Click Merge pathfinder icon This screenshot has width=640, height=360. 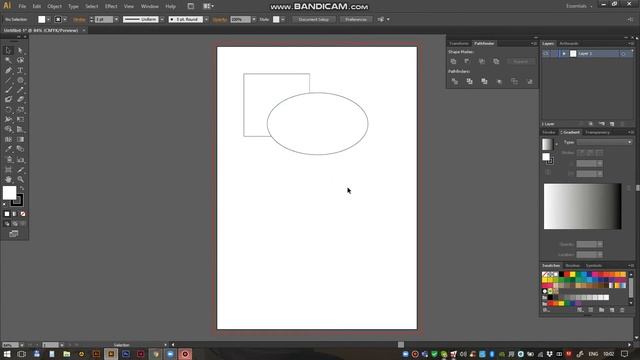click(x=484, y=82)
